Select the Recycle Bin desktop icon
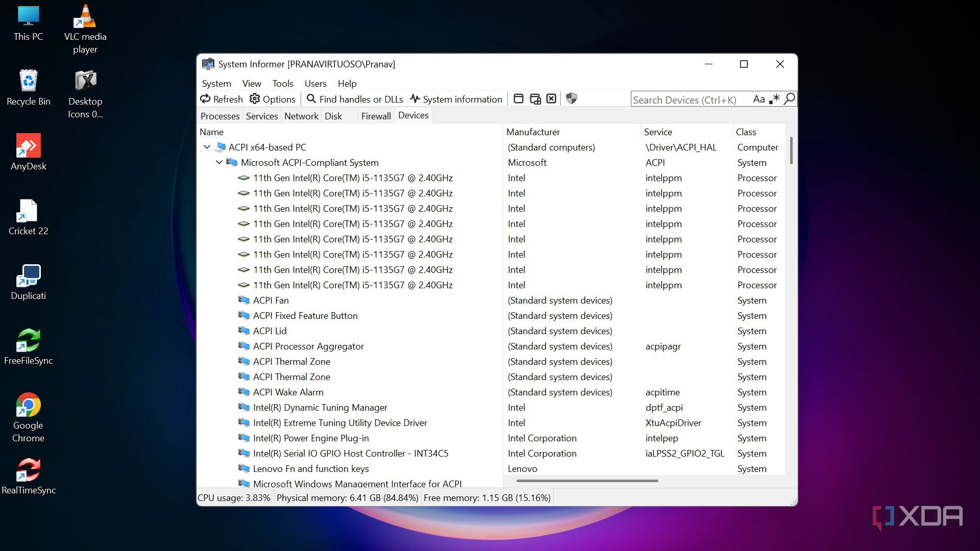 pos(29,87)
